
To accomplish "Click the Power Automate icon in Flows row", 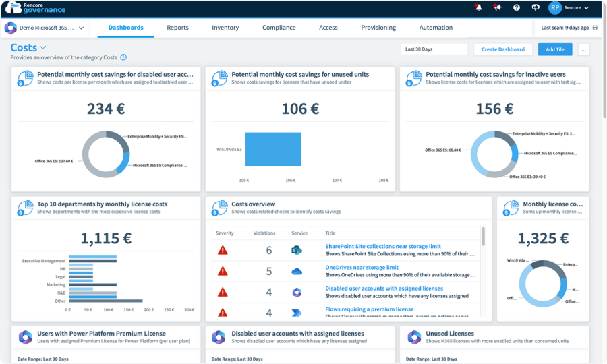I will (297, 312).
